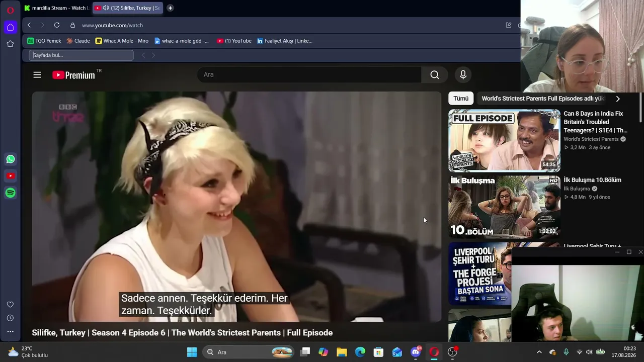This screenshot has width=644, height=362.
Task: Open the '8 Days in India' video thumbnail
Action: point(504,141)
